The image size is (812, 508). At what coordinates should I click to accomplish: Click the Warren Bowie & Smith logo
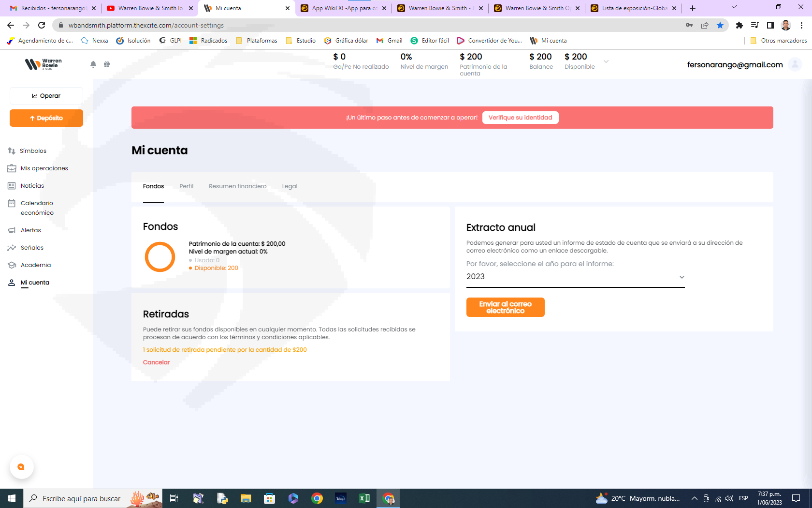coord(43,64)
